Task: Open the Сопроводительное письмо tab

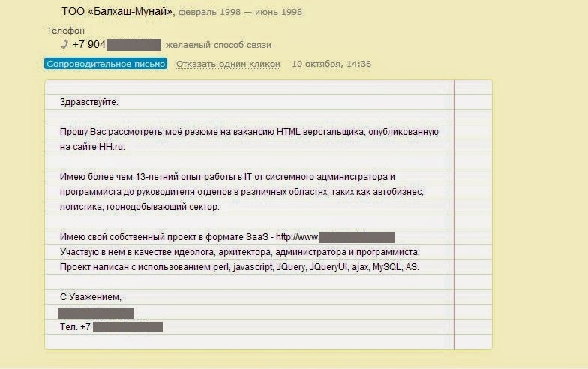Action: 106,64
